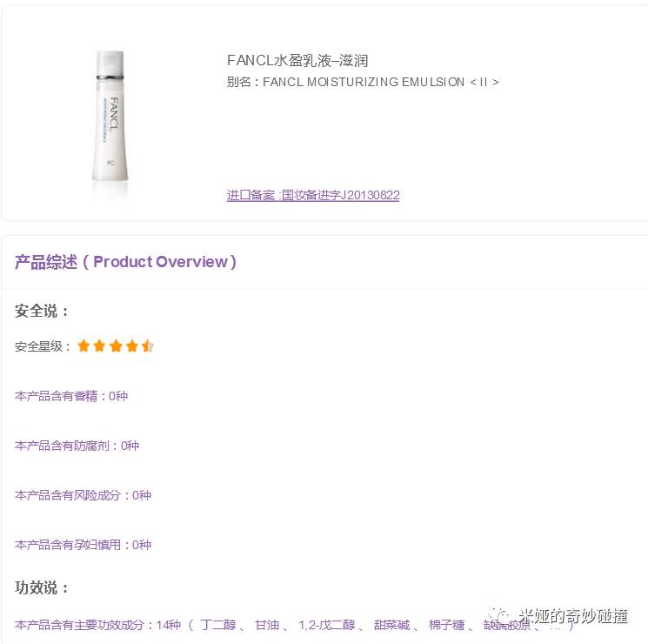Click the 甜菜碱 ingredient link
Viewport: 648px width, 644px height.
(x=391, y=625)
